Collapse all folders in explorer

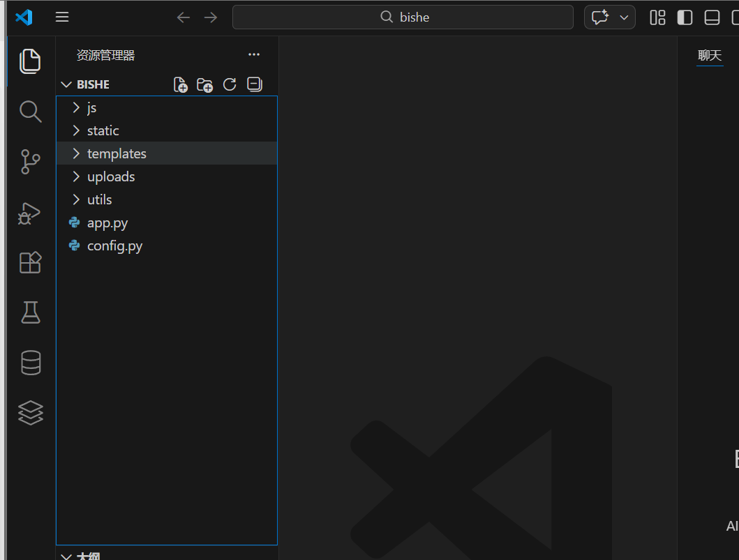click(255, 85)
